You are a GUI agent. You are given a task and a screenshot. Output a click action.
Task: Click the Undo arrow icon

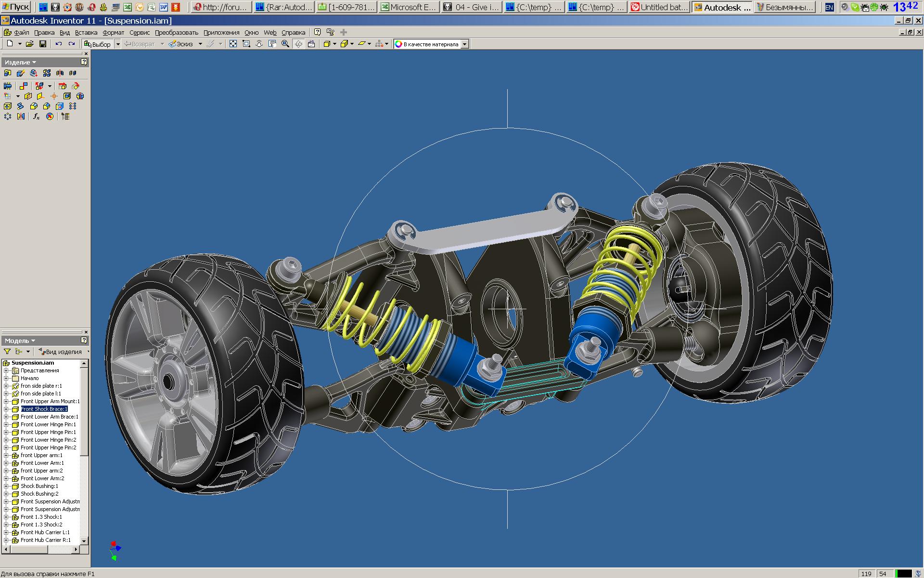point(58,44)
